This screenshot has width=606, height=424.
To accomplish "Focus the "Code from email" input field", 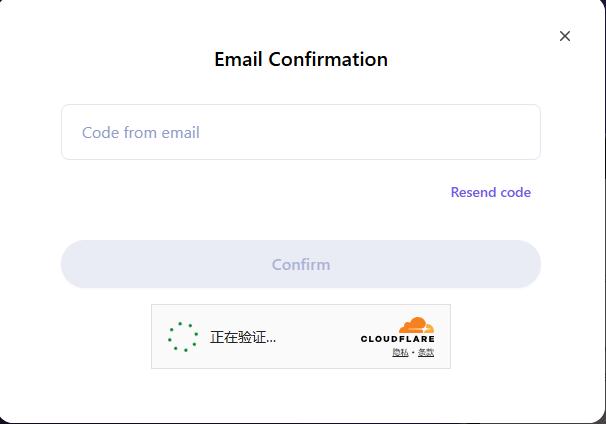I will 300,132.
